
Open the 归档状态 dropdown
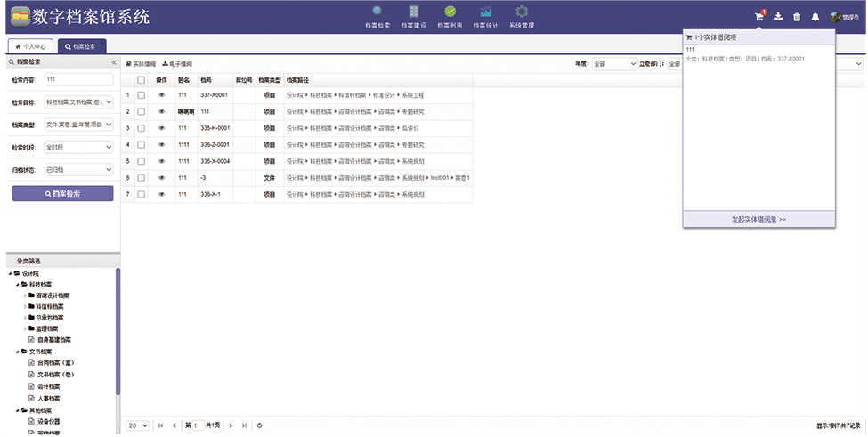tap(79, 169)
